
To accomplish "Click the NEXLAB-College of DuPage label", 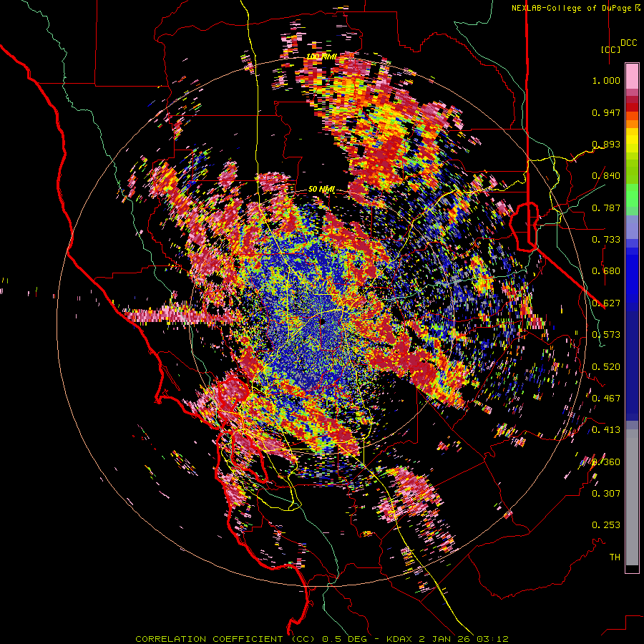I will 571,8.
